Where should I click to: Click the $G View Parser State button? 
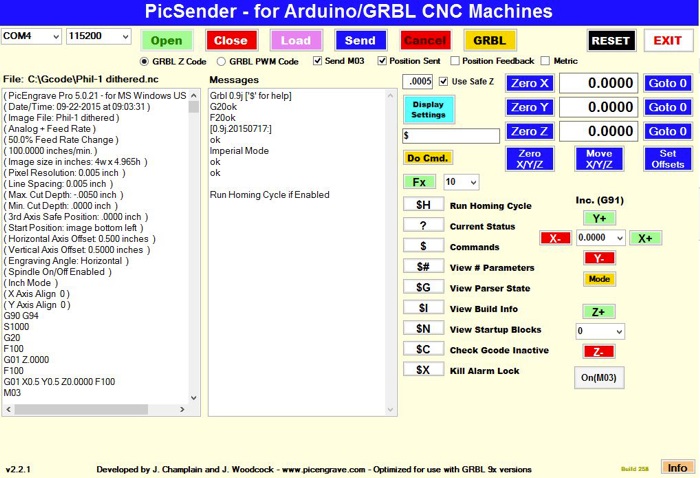click(423, 288)
